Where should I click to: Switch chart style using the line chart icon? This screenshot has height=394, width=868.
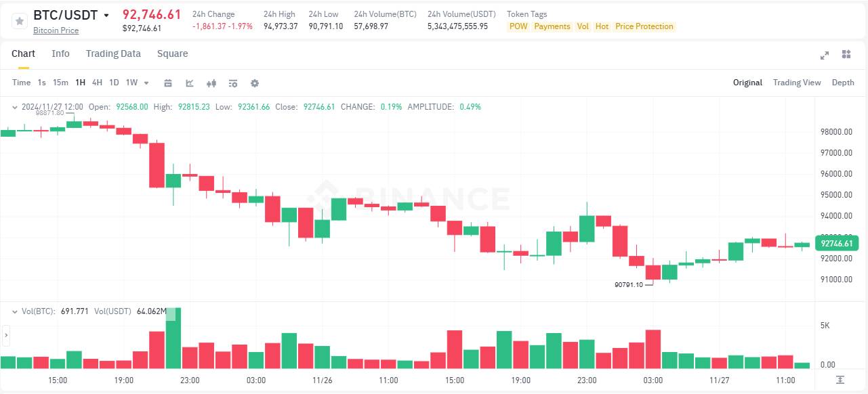click(190, 83)
